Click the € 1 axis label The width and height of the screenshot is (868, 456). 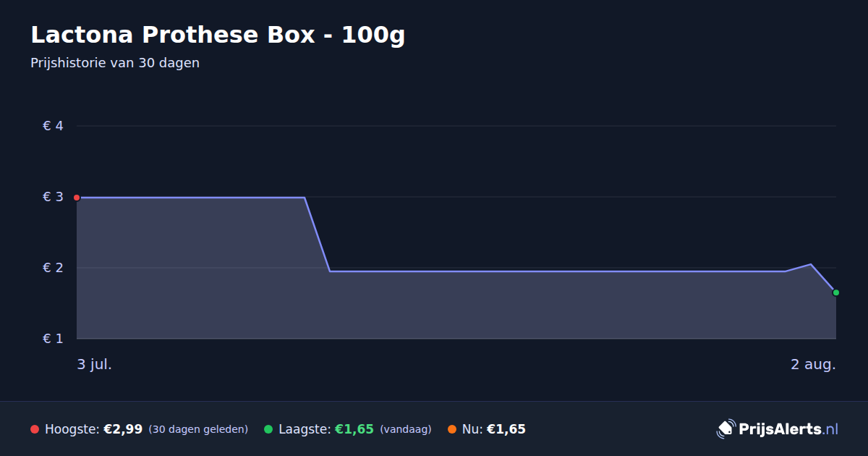pyautogui.click(x=54, y=339)
